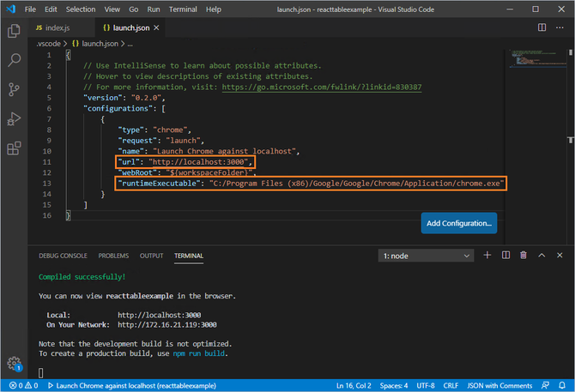The width and height of the screenshot is (575, 392).
Task: Kill the terminal with the trash icon
Action: click(x=524, y=256)
